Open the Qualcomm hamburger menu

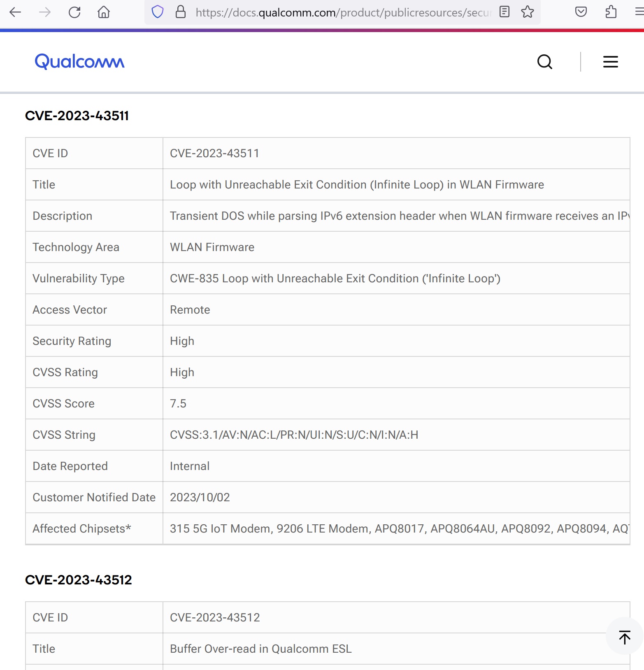coord(611,62)
